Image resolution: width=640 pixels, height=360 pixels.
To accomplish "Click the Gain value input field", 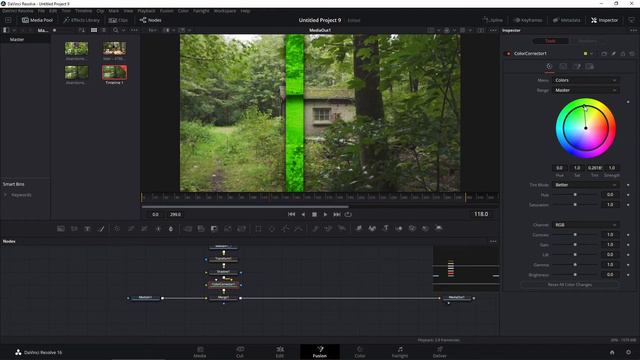I will (610, 245).
